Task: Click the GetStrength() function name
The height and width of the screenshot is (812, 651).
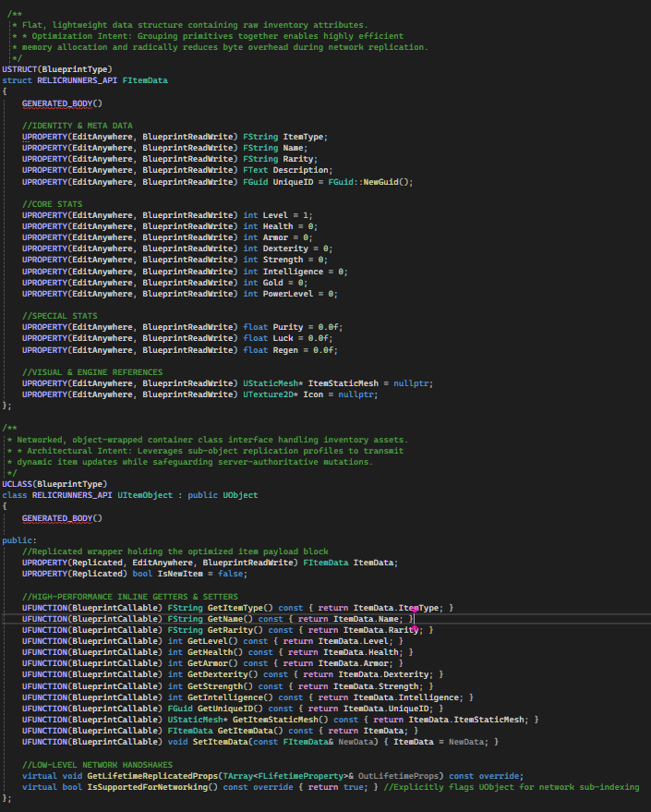Action: pyautogui.click(x=220, y=686)
